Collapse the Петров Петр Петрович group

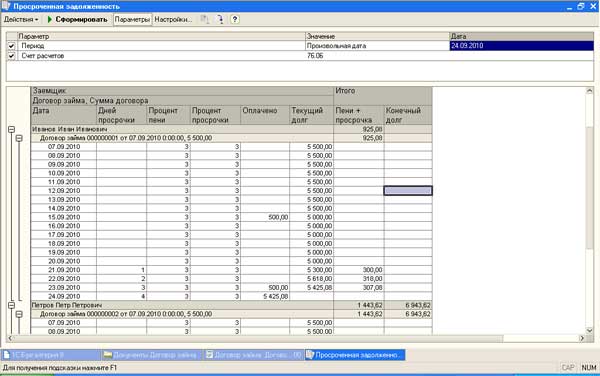[11, 305]
